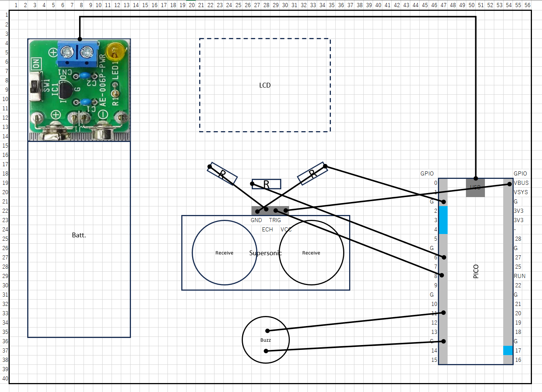Click PICO pin label 13 on left side
This screenshot has width=542, height=392.
coord(434,332)
